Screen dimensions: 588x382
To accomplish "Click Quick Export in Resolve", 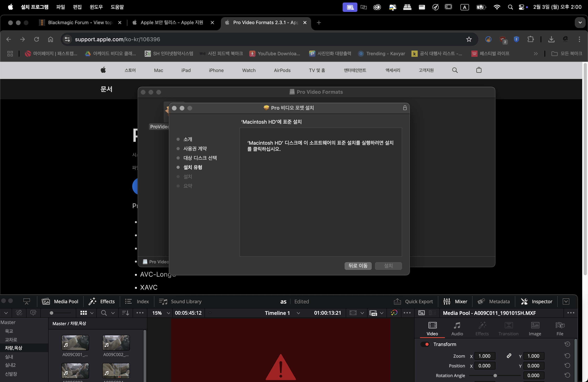I will 413,301.
